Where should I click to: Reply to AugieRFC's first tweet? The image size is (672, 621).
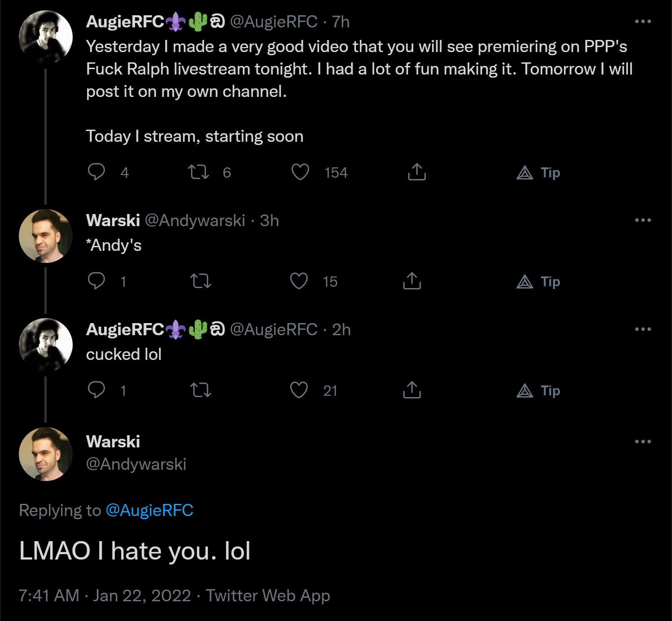pyautogui.click(x=96, y=172)
